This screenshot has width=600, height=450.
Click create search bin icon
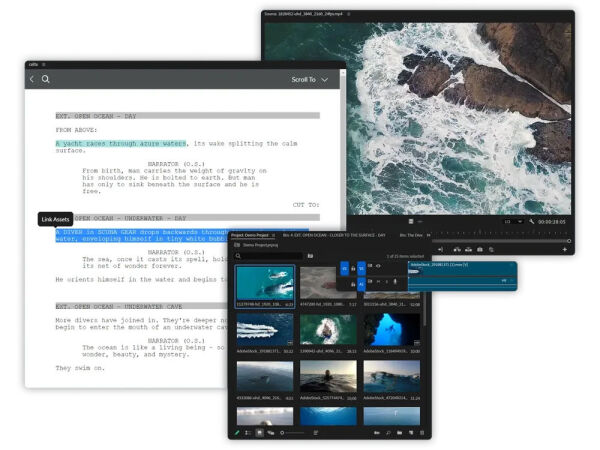pos(310,256)
